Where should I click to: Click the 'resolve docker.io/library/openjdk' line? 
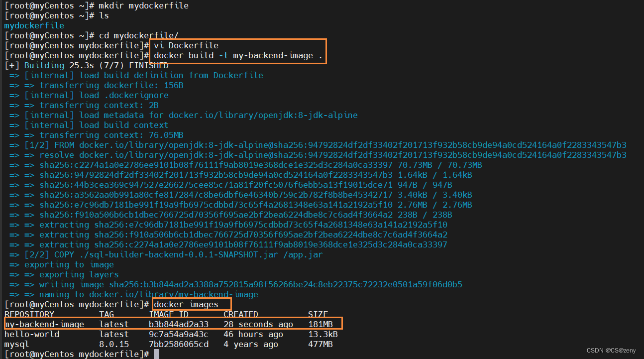[318, 155]
